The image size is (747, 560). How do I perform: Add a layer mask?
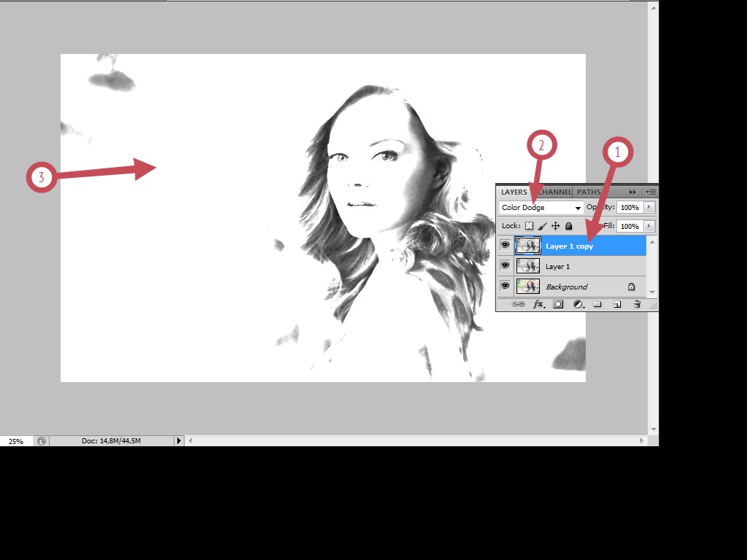point(558,304)
